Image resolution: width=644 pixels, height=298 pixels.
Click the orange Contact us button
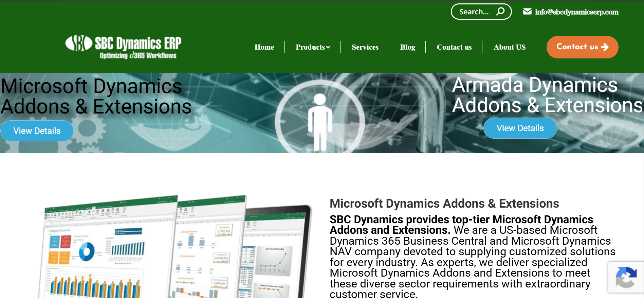(x=582, y=47)
